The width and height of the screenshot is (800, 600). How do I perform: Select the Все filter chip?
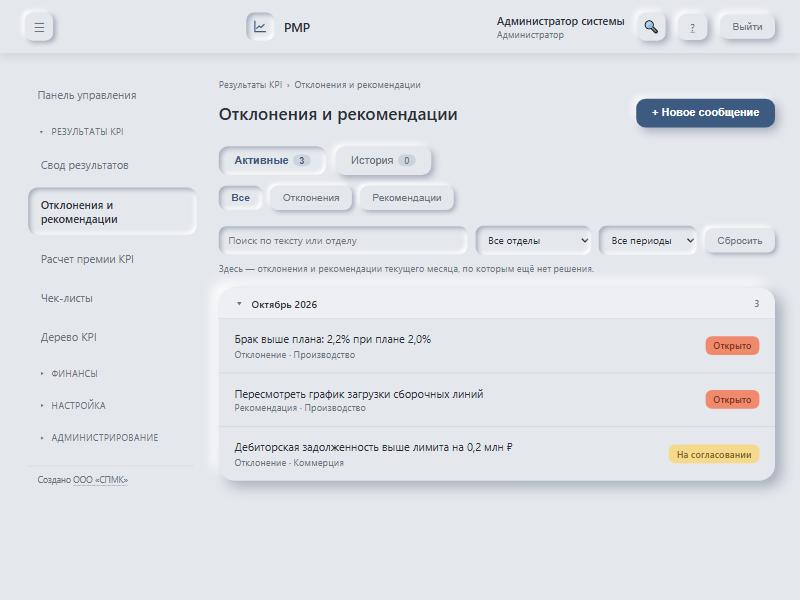coord(240,198)
